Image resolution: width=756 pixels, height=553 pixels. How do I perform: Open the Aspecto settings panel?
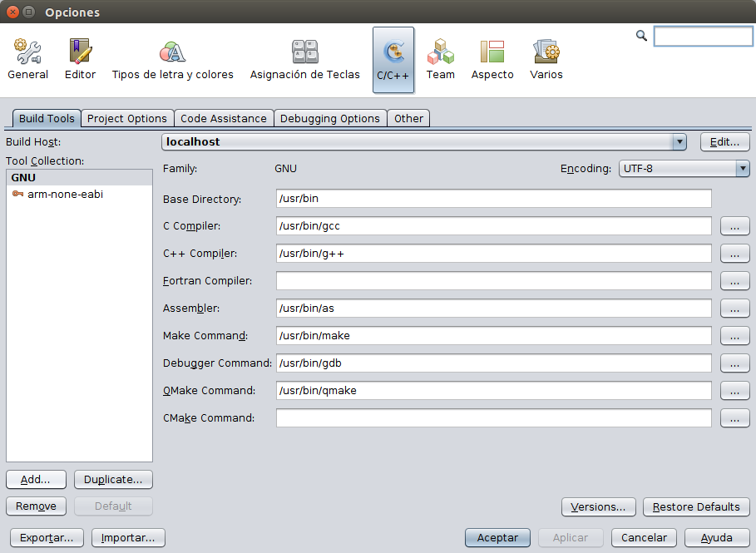point(492,58)
